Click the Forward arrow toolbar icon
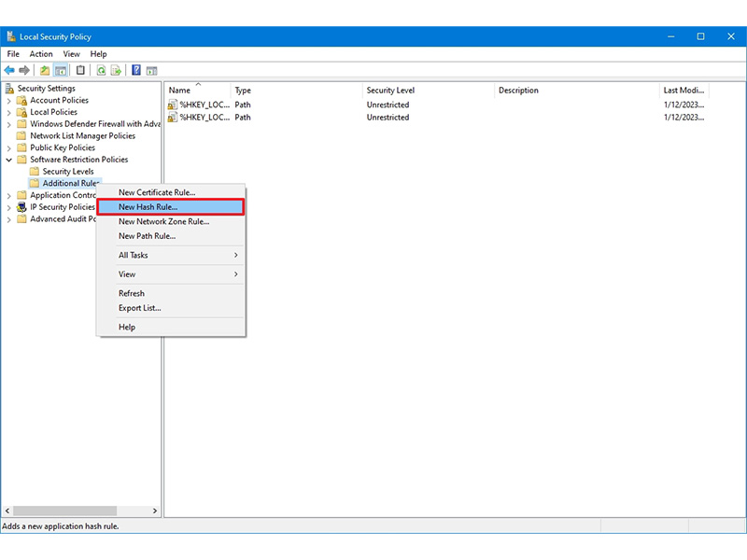Viewport: 747px width, 560px height. (24, 71)
